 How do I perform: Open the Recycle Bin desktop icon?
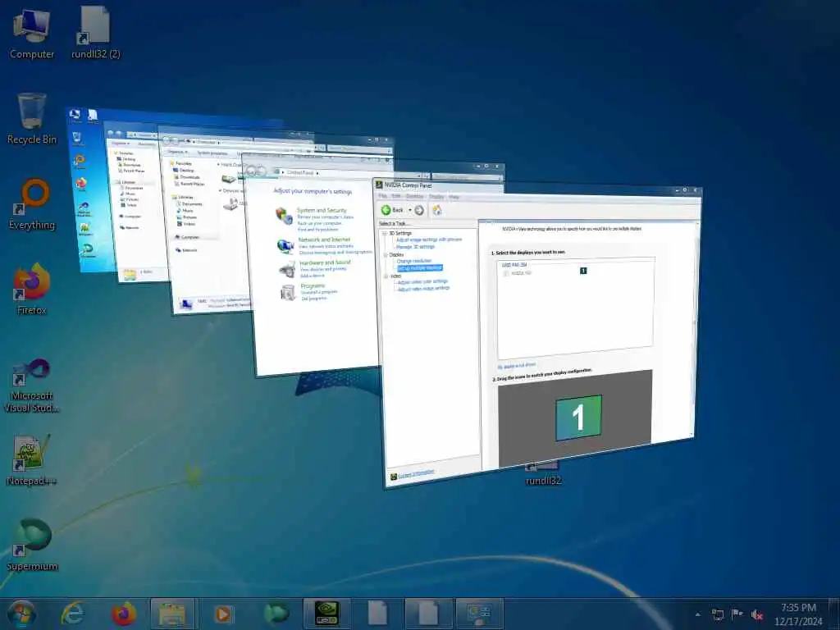[32, 119]
